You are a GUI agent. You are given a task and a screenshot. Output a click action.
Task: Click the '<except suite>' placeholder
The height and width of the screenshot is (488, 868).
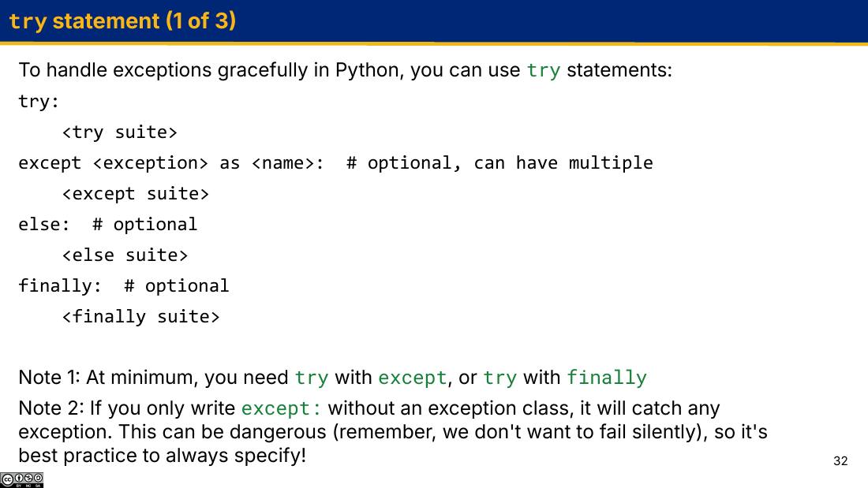136,194
